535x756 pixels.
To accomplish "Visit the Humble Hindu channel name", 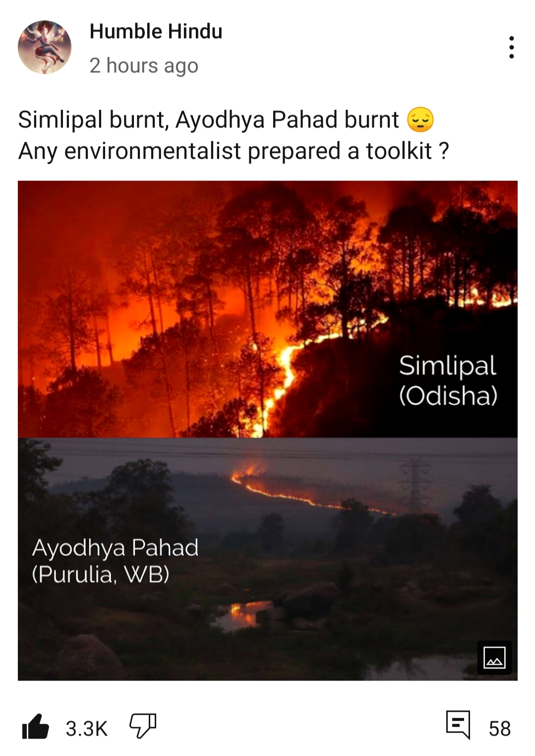I will [x=156, y=32].
